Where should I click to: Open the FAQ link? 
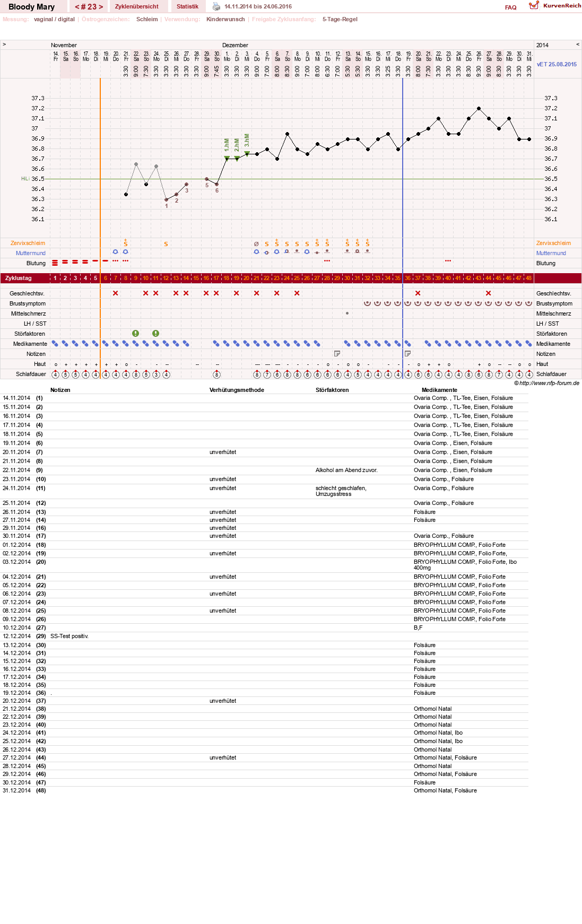coord(511,7)
